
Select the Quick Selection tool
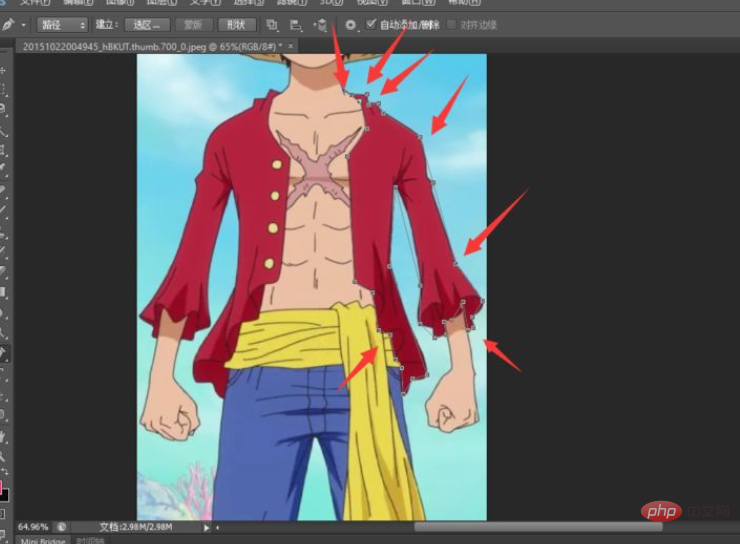3,130
